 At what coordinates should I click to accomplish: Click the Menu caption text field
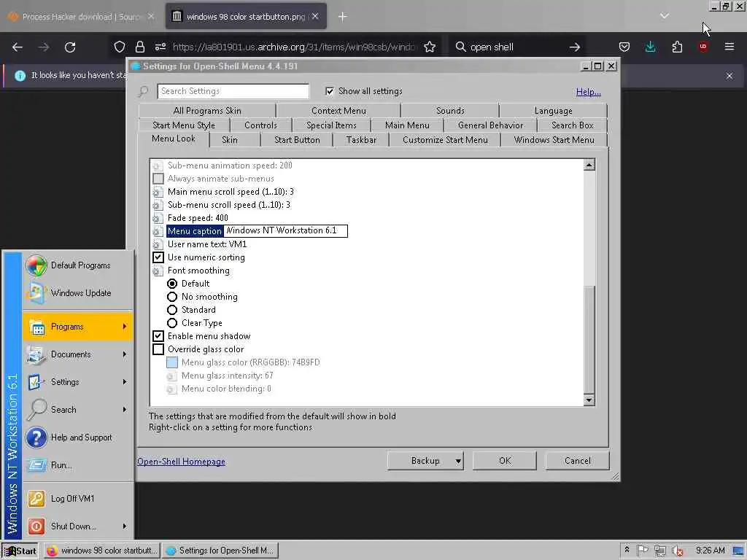(x=286, y=231)
